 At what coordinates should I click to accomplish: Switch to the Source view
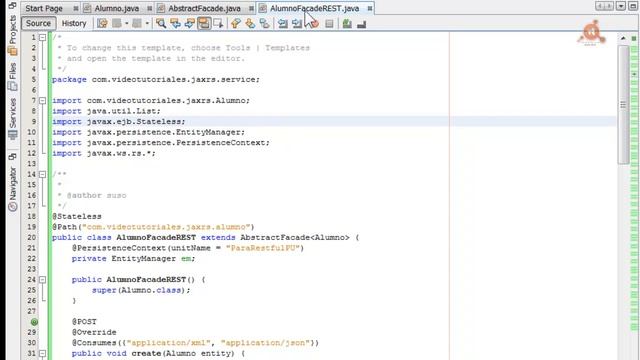click(38, 23)
